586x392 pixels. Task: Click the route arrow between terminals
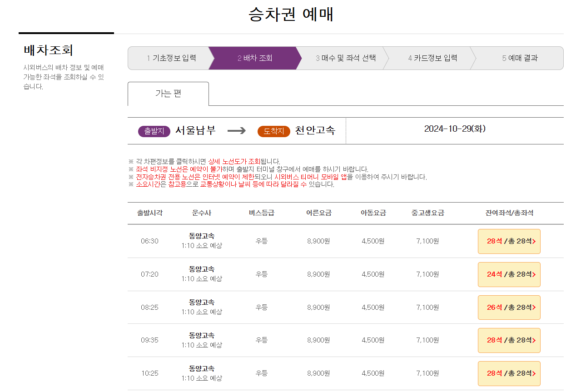236,131
